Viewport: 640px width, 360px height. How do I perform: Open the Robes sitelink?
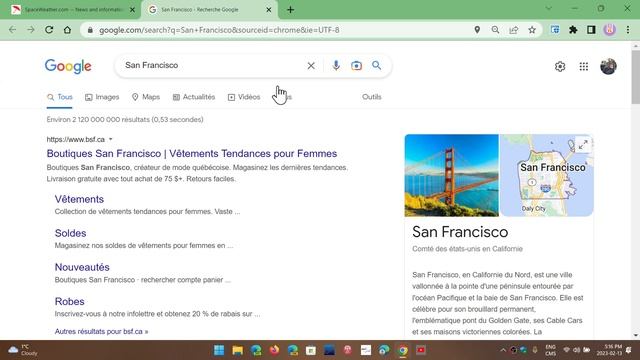pos(69,301)
